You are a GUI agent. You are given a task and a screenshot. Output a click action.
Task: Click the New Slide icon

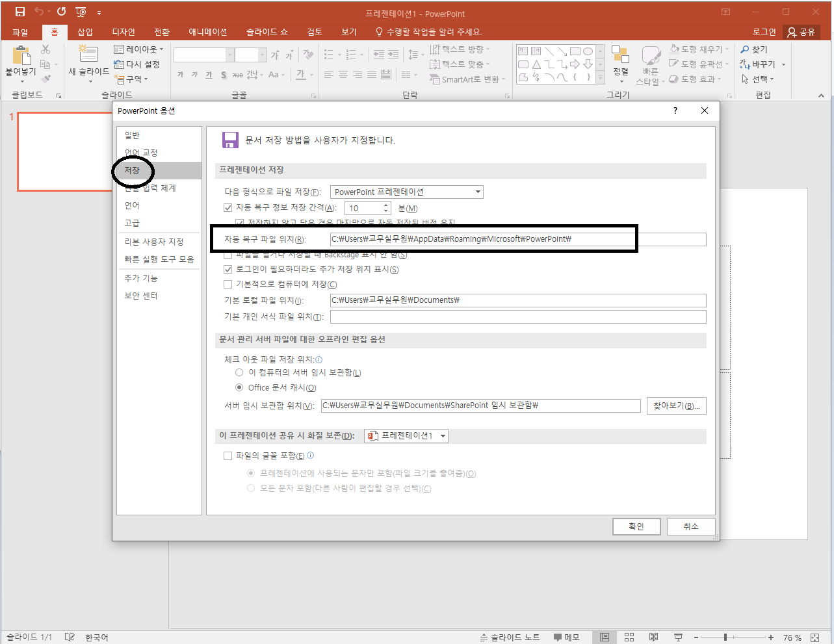[x=88, y=53]
